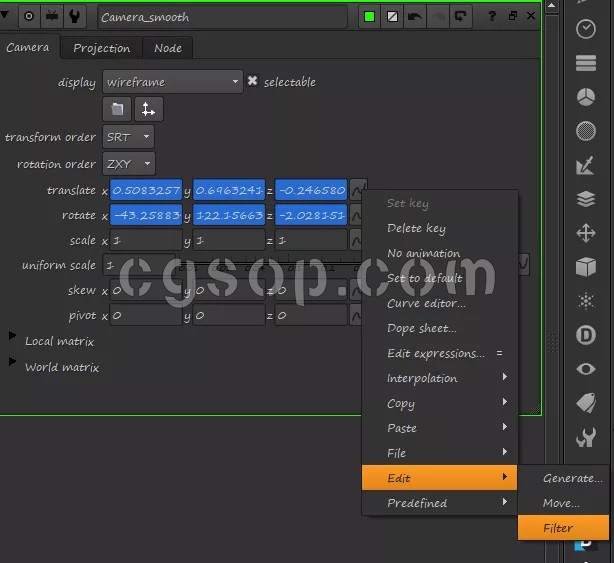Screen dimensions: 614x563
Task: Click the scroll up arrow of properties bin
Action: (x=551, y=5)
